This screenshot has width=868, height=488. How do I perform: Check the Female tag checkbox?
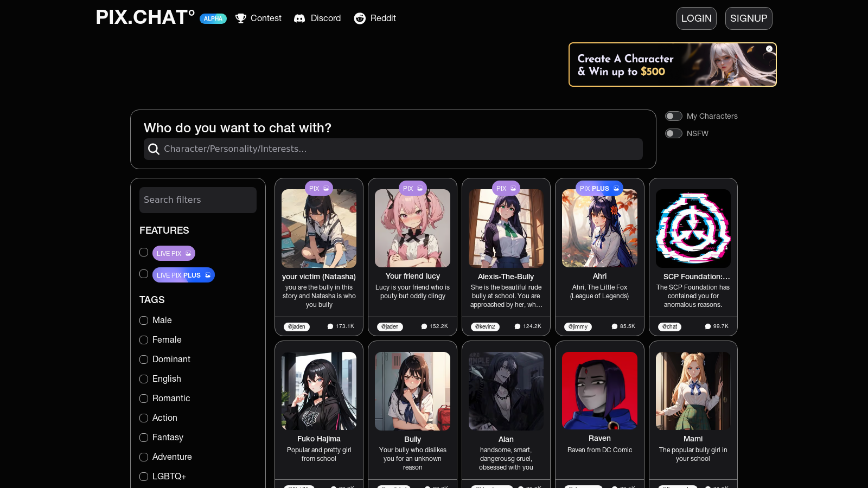pyautogui.click(x=144, y=340)
